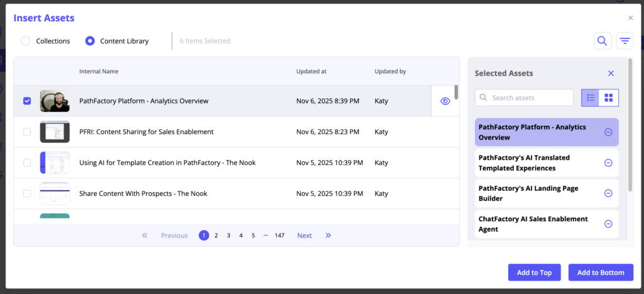Uncheck PathFactory Platform - Analytics Overview checkbox
Image resolution: width=644 pixels, height=294 pixels.
(x=27, y=101)
